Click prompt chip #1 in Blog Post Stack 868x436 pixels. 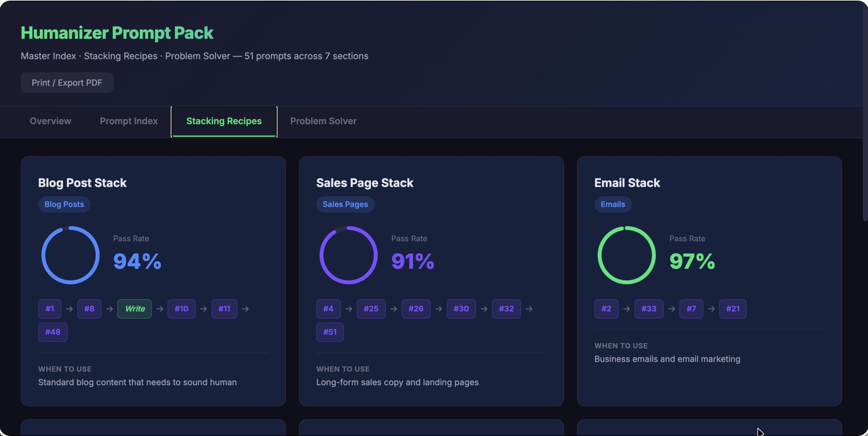(x=50, y=309)
